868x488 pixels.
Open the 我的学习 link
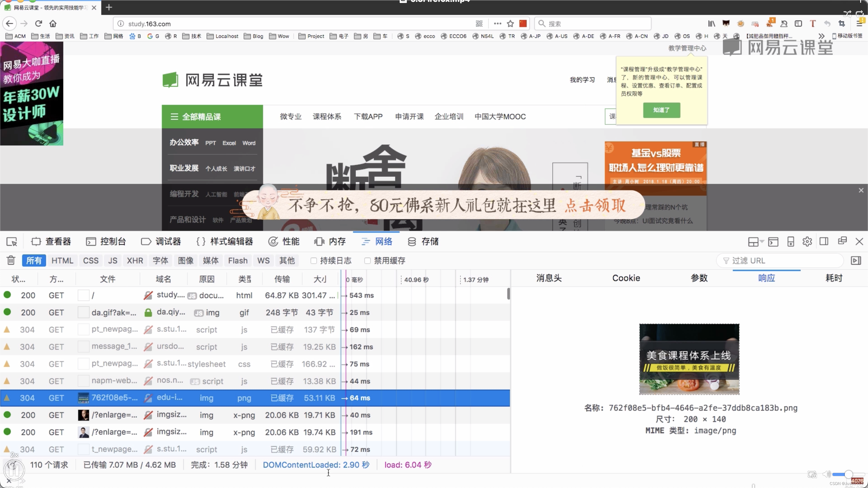click(582, 80)
